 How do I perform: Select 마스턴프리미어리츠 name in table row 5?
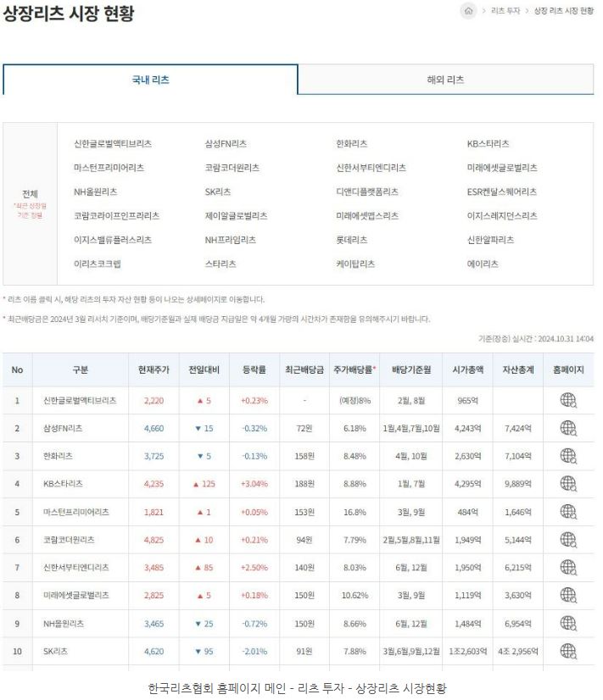76,512
